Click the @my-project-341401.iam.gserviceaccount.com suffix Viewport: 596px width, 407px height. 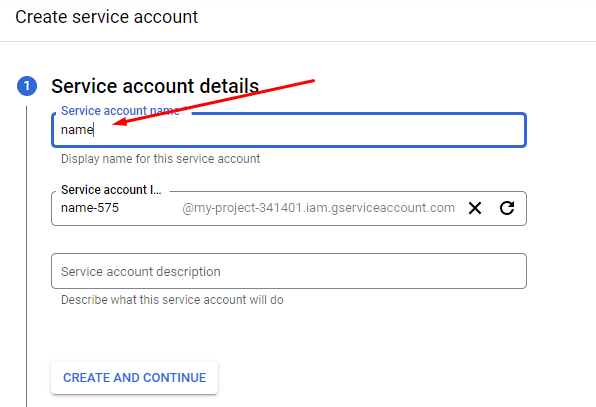(319, 208)
